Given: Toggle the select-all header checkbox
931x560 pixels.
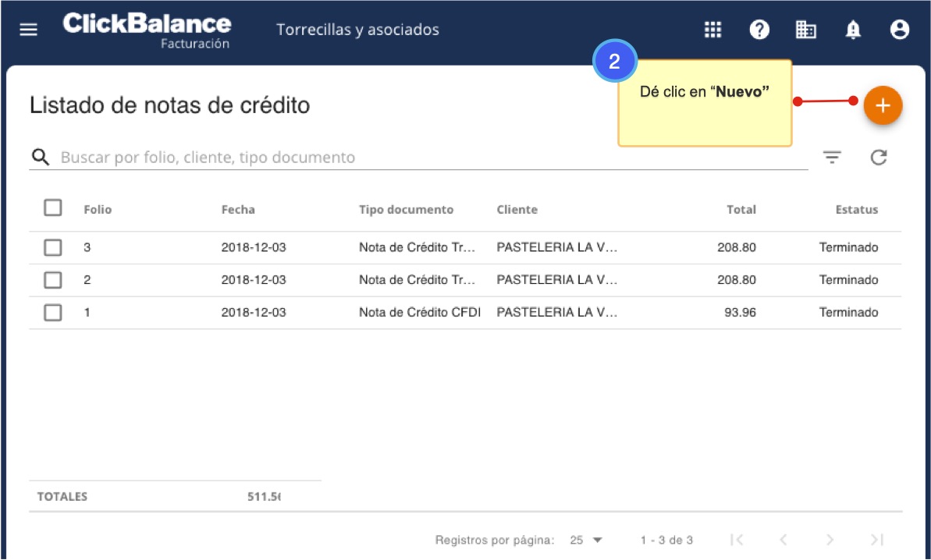Looking at the screenshot, I should [x=53, y=208].
